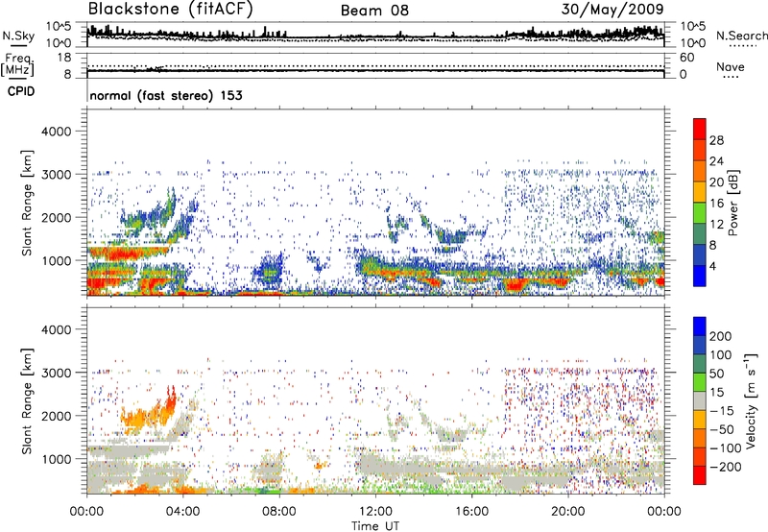Select the '24' label on power colorbar
The width and height of the screenshot is (768, 532).
[x=716, y=161]
